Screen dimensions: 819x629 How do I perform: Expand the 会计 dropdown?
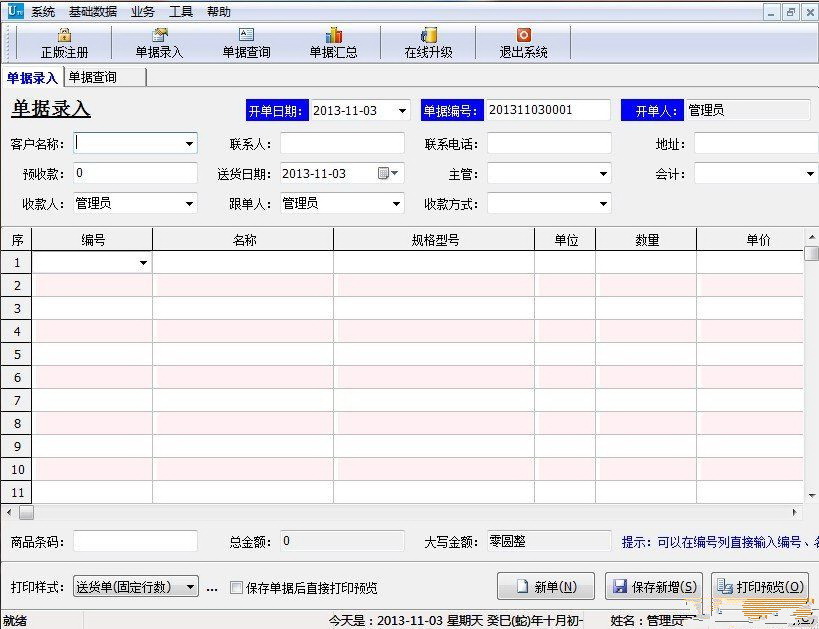coord(810,173)
